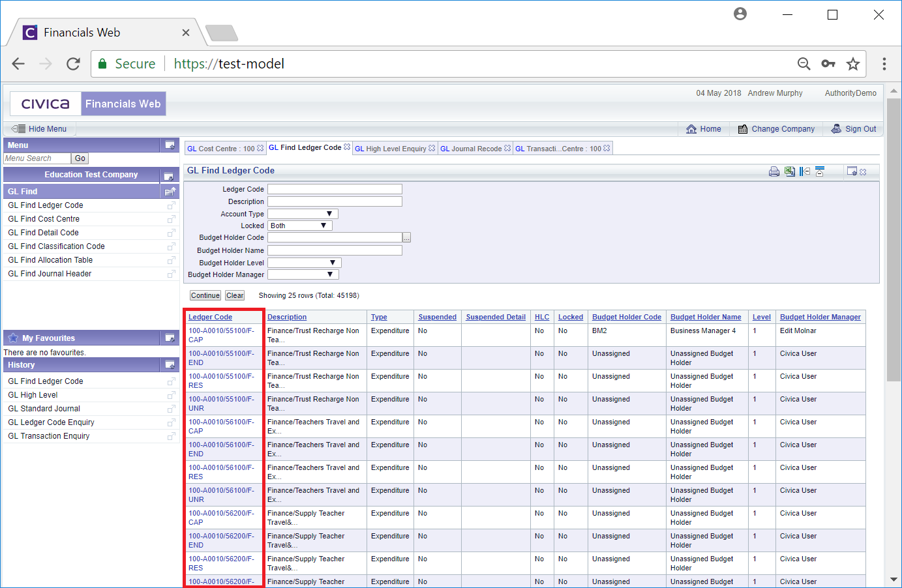Sort by the Suspended Detail column header

coord(496,317)
